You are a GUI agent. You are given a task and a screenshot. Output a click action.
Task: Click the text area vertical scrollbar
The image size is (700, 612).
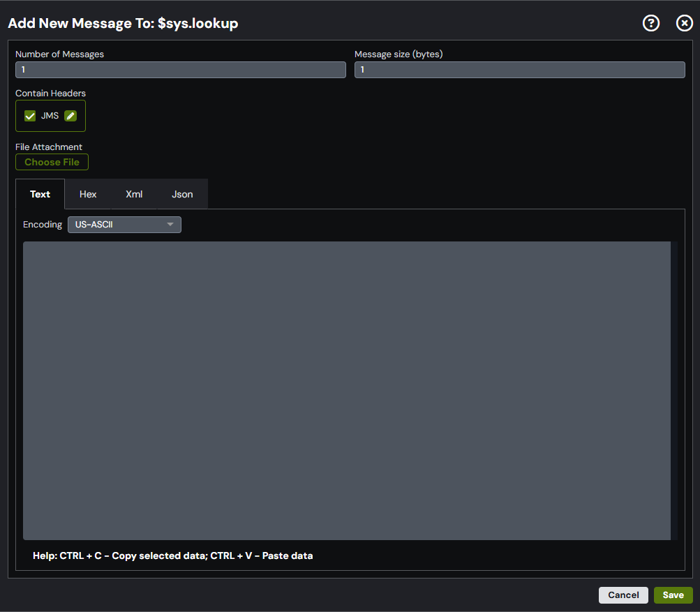point(674,391)
